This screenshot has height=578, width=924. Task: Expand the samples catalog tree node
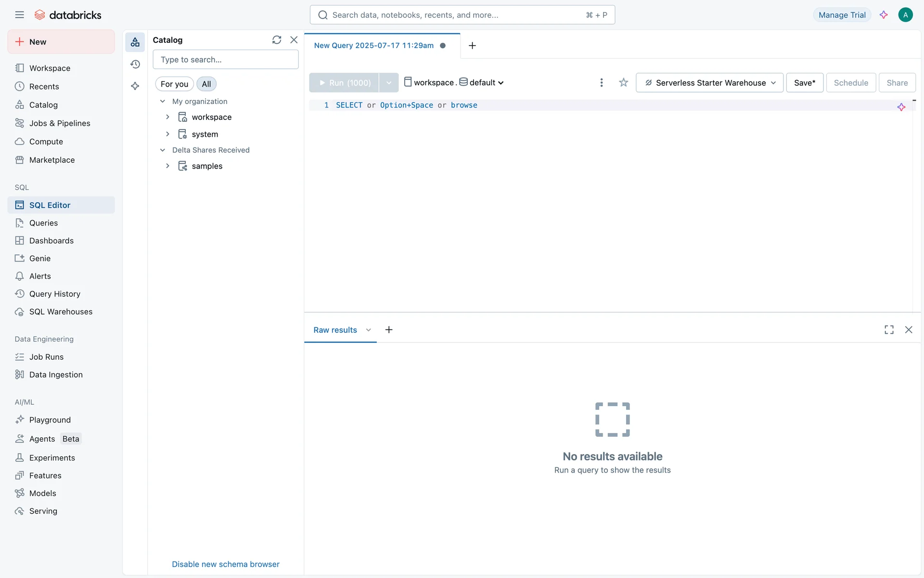click(167, 166)
